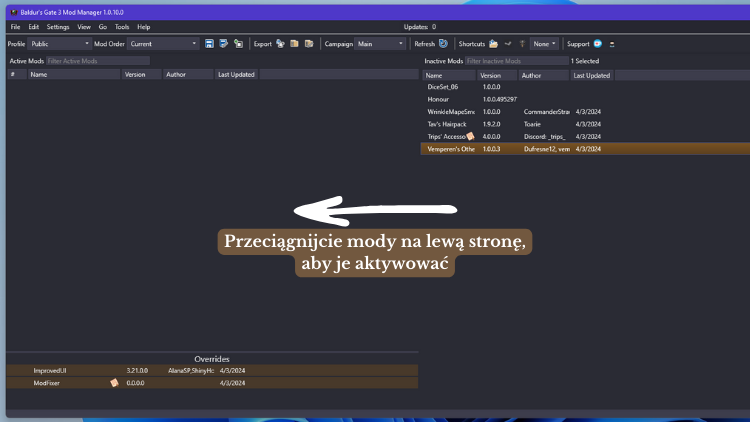Screen dimensions: 750x422
Task: Open the Settings menu
Action: click(58, 27)
